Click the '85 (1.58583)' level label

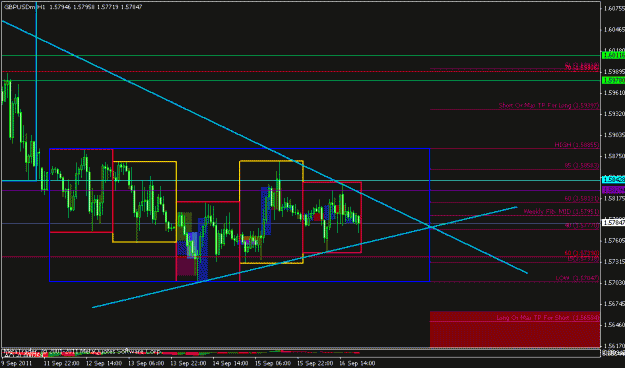tap(582, 165)
